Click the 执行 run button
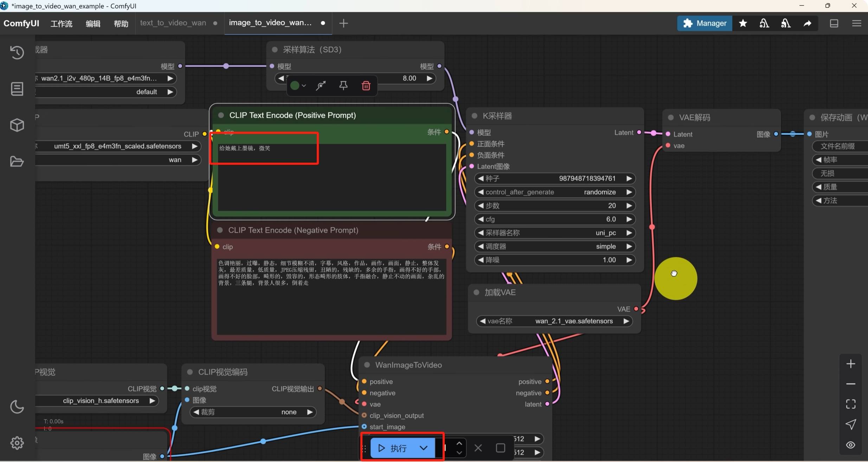The height and width of the screenshot is (462, 868). click(x=393, y=448)
